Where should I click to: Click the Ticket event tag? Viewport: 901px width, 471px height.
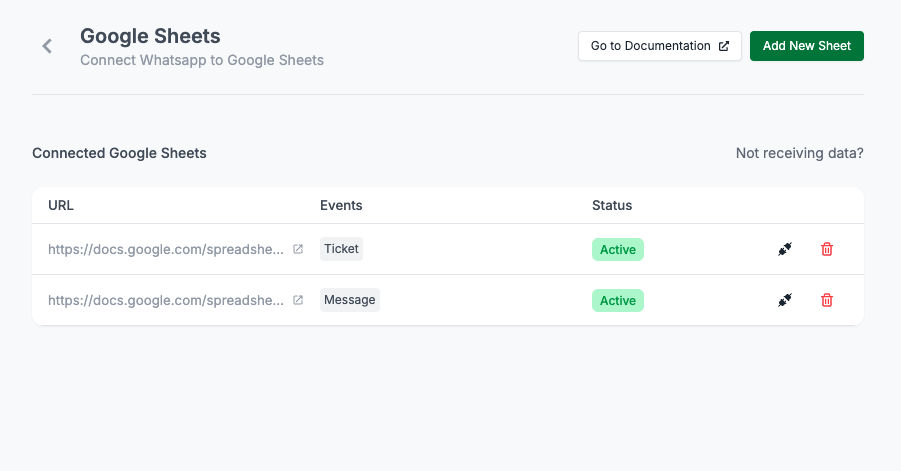click(341, 249)
